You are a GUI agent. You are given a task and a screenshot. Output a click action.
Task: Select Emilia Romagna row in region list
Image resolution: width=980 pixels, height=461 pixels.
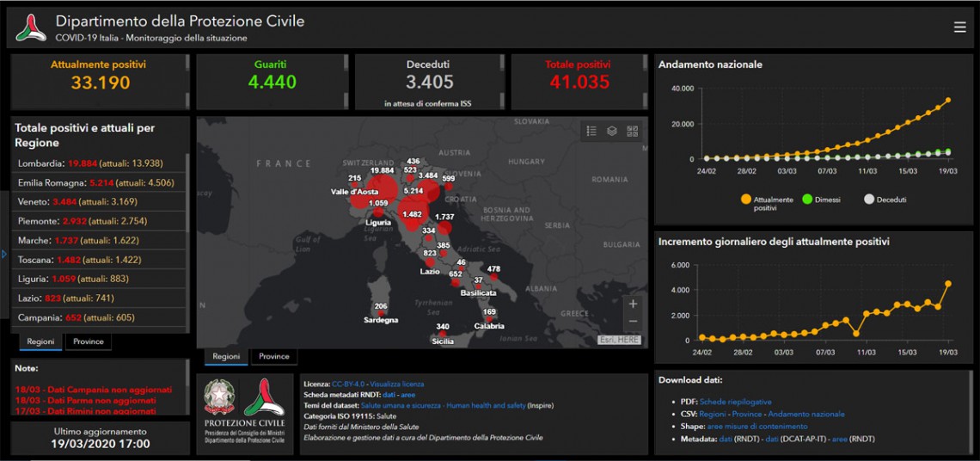pos(99,183)
